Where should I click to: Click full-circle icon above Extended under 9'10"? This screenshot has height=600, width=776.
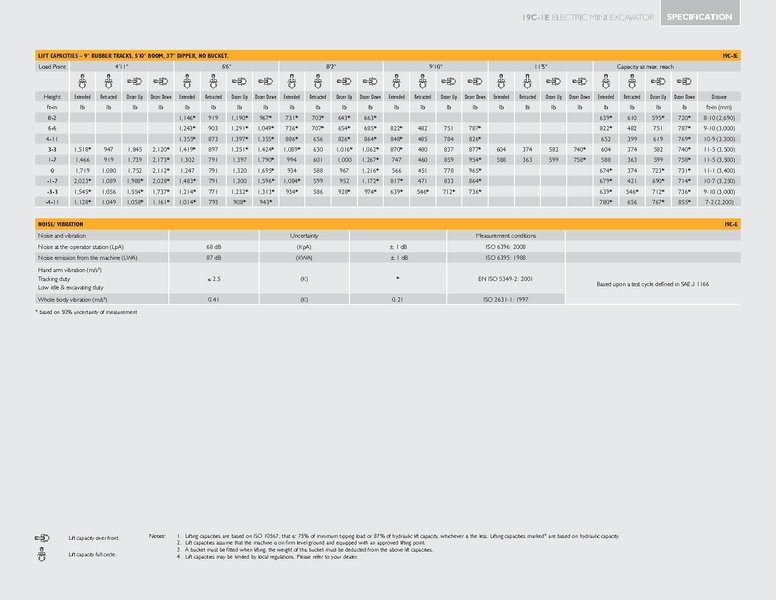pyautogui.click(x=396, y=82)
